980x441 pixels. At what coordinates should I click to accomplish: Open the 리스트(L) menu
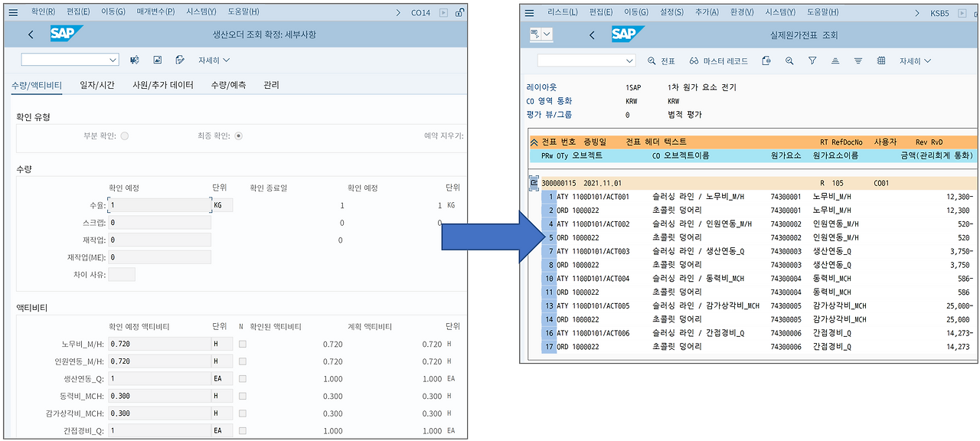[x=564, y=12]
